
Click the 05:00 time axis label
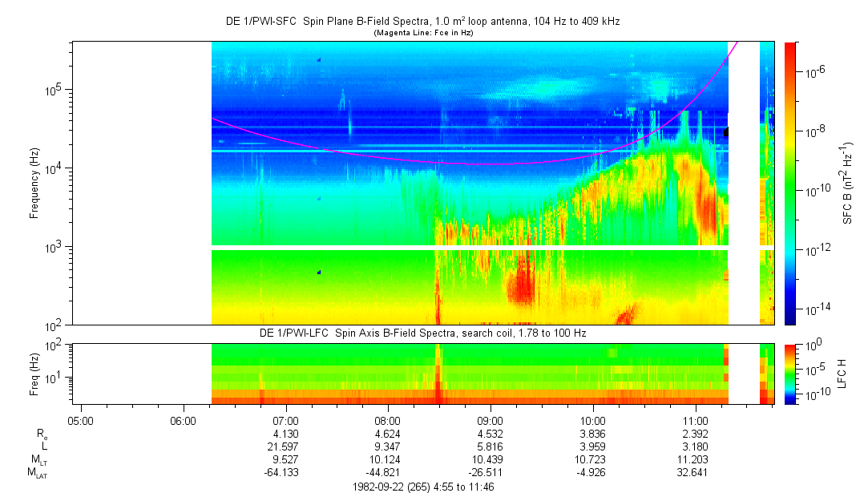[81, 421]
